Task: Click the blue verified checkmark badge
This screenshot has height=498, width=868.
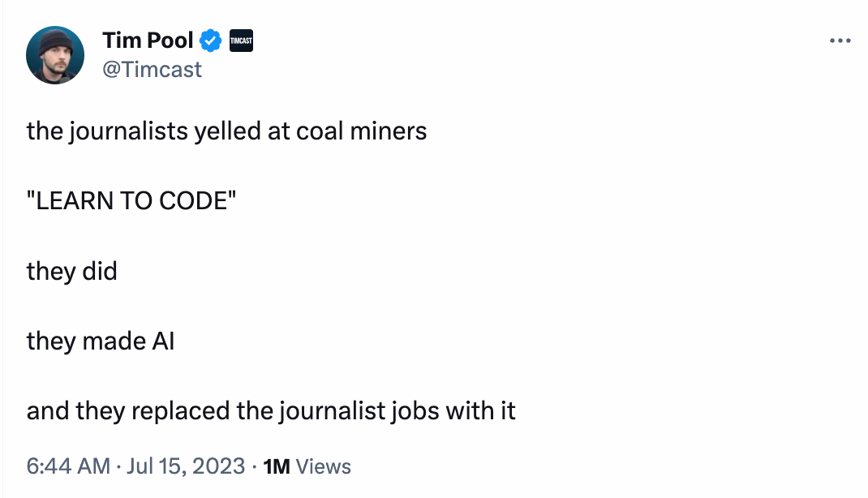Action: [210, 41]
